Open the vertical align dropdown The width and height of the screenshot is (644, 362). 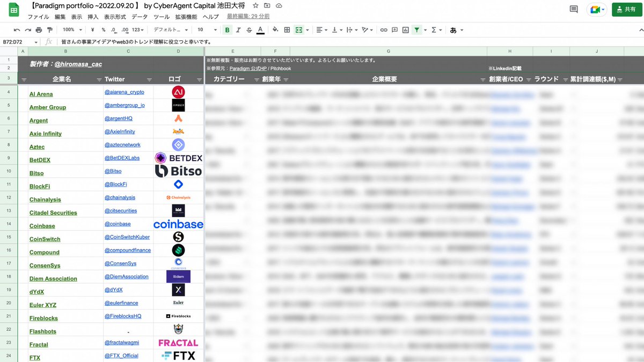point(336,30)
